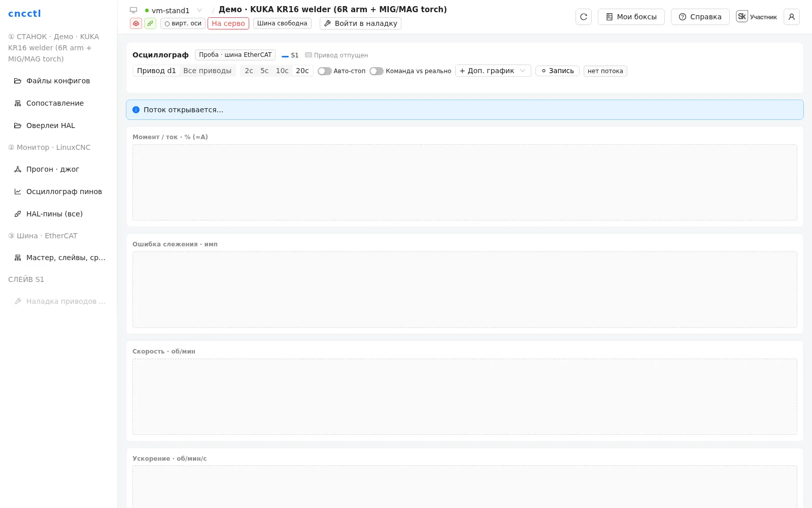Click the HAL-пины (все) link icon
Image resolution: width=812 pixels, height=508 pixels.
click(18, 214)
